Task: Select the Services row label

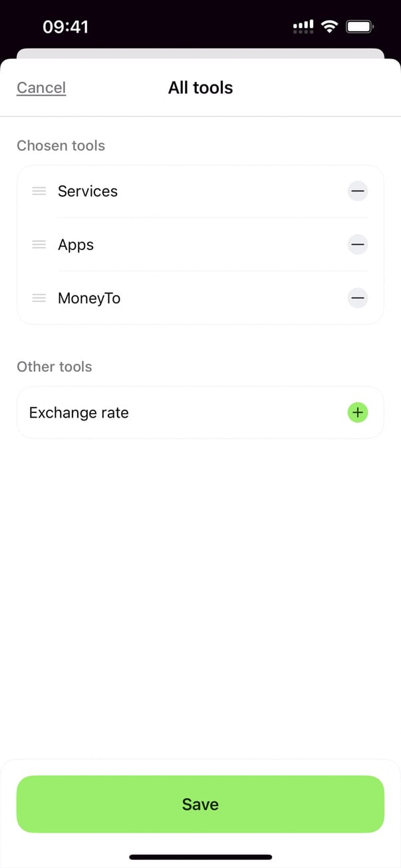Action: point(88,192)
